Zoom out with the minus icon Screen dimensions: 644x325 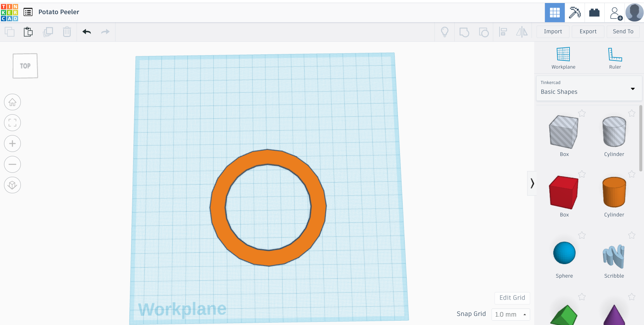(x=12, y=164)
